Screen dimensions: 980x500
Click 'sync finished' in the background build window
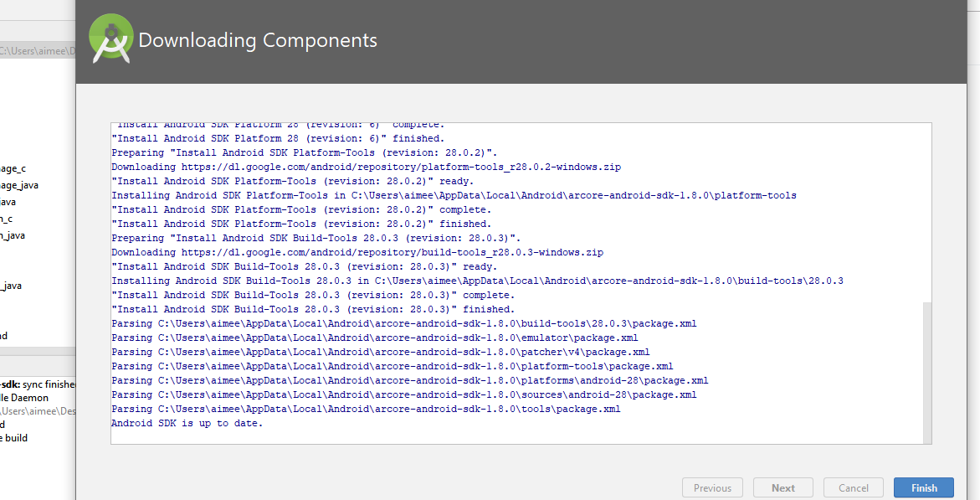pos(49,384)
